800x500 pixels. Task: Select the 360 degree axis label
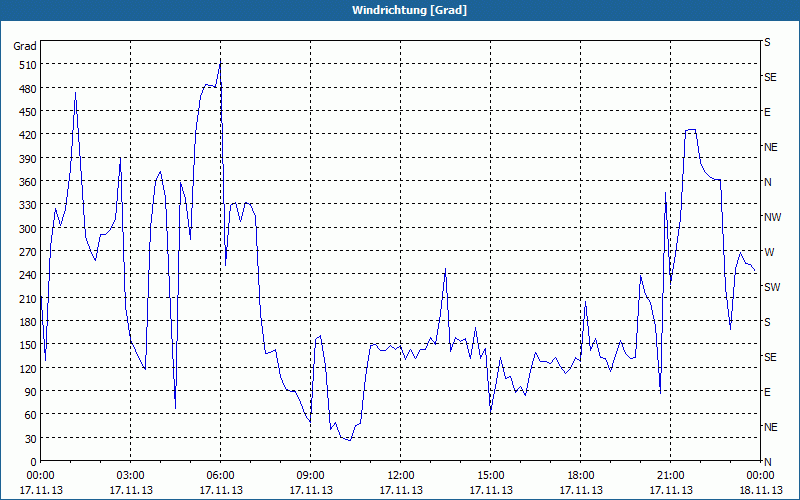click(x=28, y=182)
